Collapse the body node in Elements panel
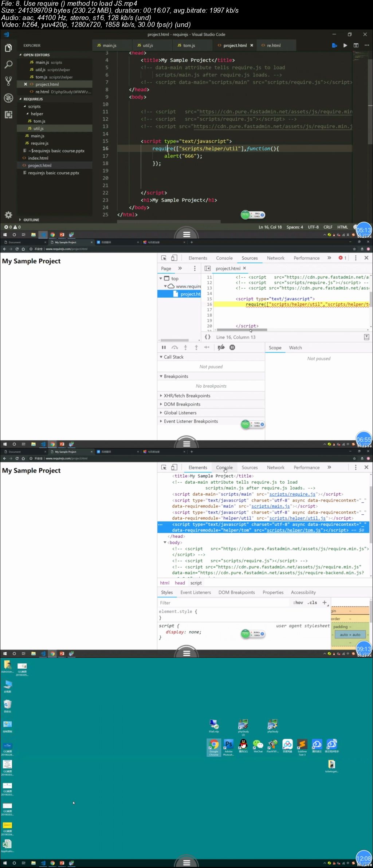The image size is (373, 868). 165,542
